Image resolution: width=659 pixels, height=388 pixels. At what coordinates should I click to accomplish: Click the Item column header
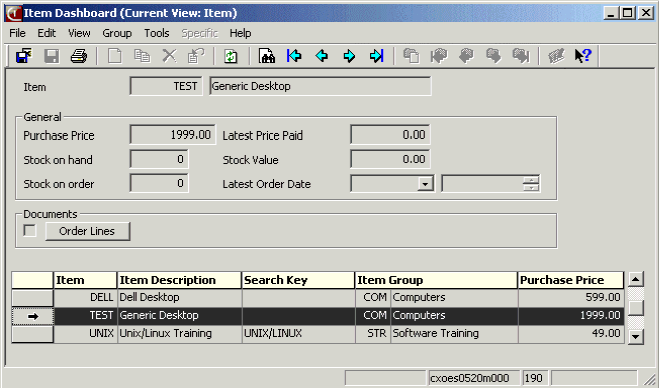point(85,280)
